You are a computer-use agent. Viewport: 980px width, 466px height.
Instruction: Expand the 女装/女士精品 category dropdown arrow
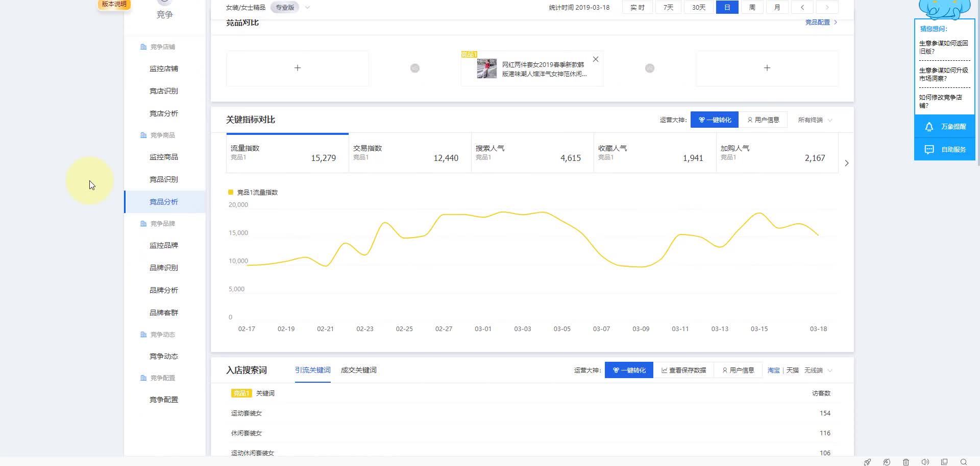point(307,8)
